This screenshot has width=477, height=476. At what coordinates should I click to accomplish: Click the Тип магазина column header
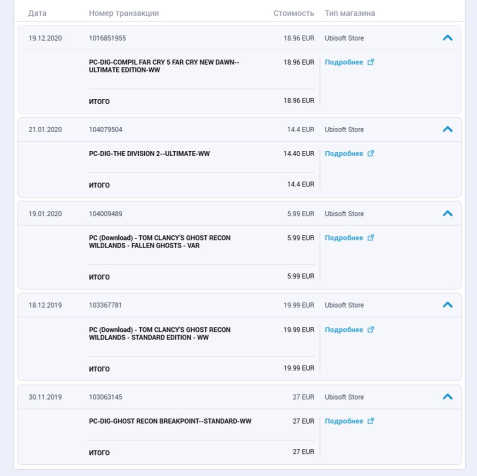tap(350, 13)
